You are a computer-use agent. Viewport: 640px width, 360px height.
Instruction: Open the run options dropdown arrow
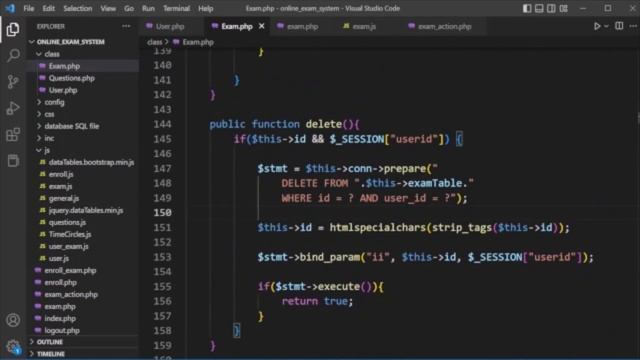pos(607,26)
